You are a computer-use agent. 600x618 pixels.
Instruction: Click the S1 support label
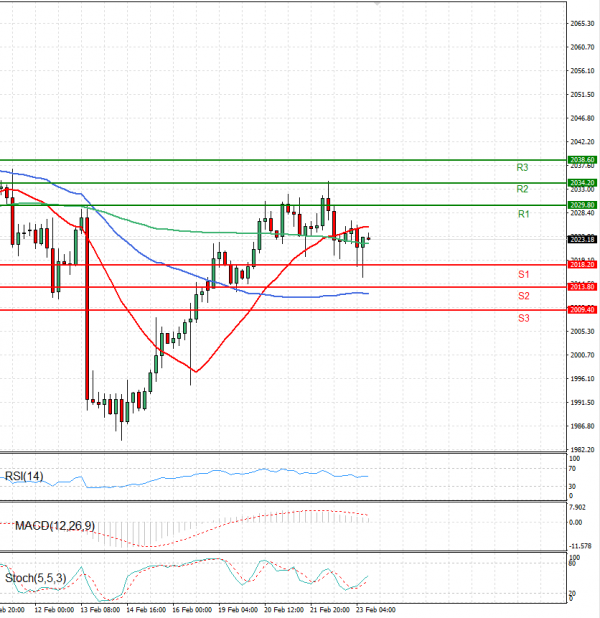[x=523, y=274]
